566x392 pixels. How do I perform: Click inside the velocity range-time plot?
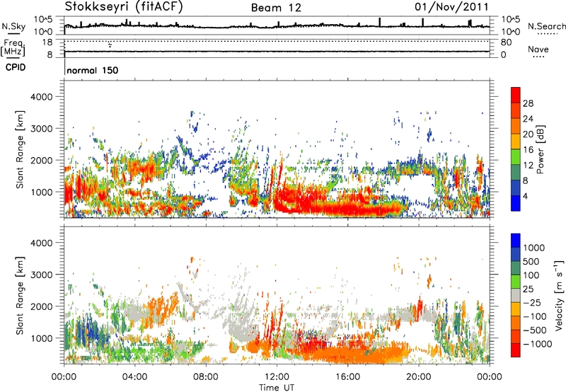click(x=277, y=295)
